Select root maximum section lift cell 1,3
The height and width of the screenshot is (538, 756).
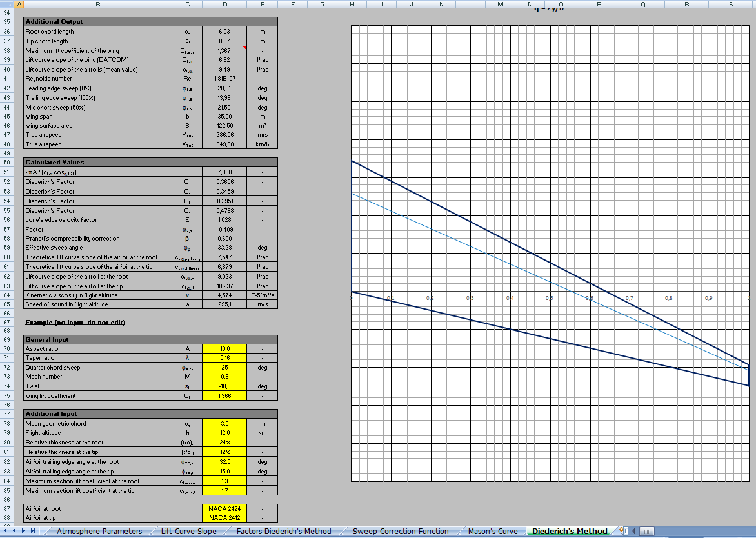click(224, 481)
